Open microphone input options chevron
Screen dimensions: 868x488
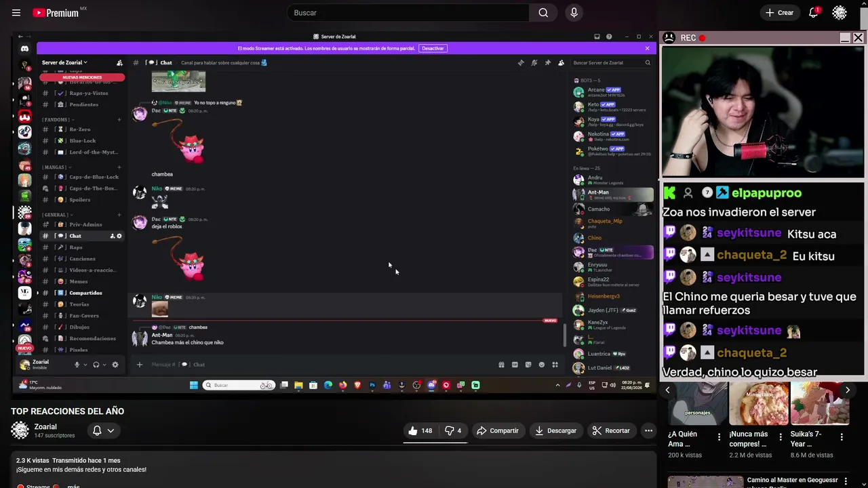coord(84,365)
